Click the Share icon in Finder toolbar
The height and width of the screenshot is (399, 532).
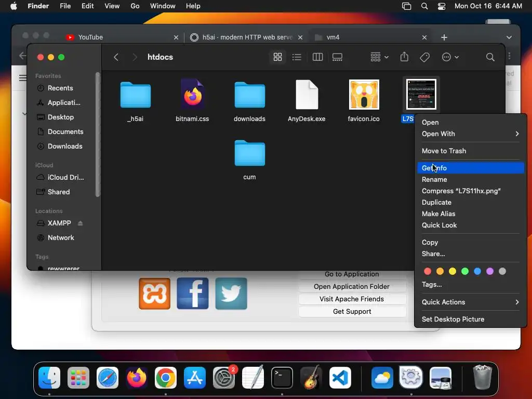pyautogui.click(x=404, y=57)
